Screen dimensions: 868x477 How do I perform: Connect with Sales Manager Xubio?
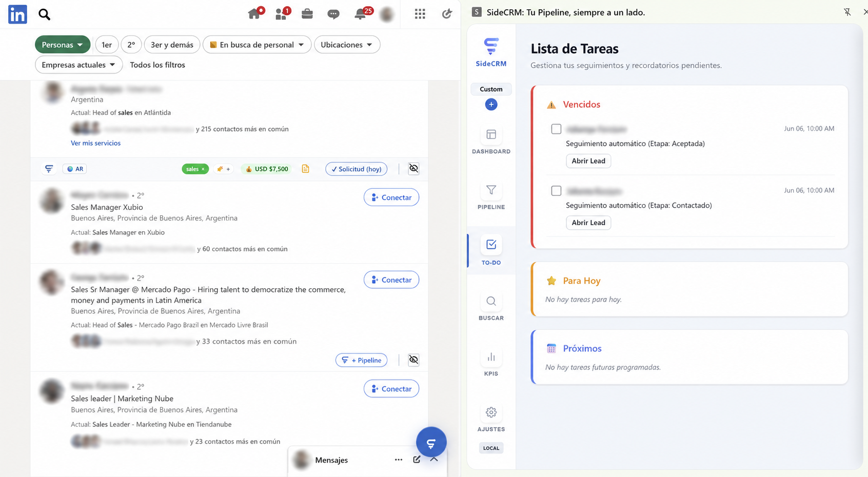[391, 197]
